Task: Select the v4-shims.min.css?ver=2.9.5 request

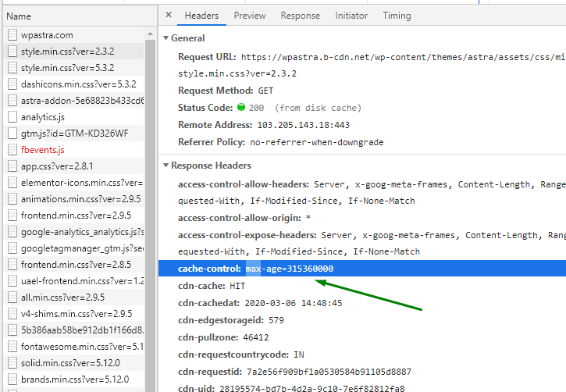Action: (x=73, y=314)
